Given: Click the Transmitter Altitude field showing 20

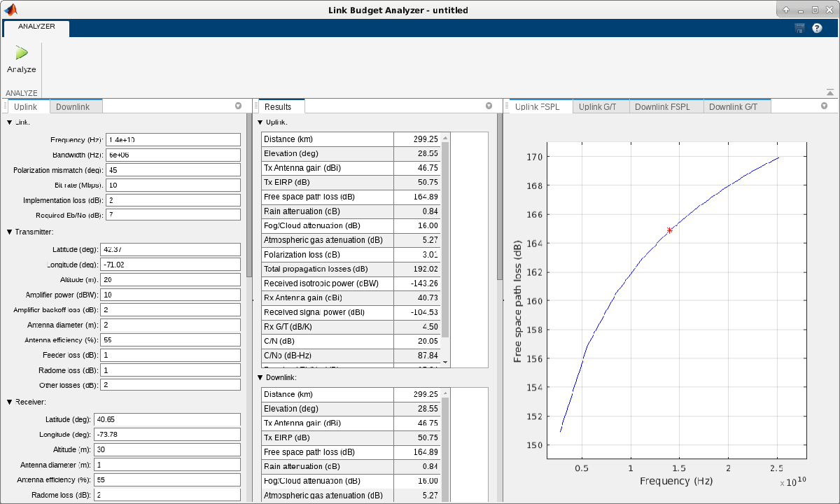Looking at the screenshot, I should (170, 279).
